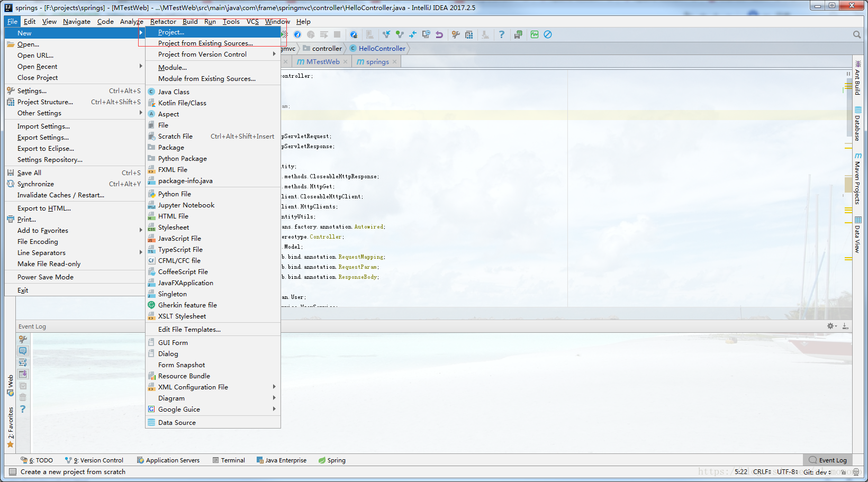Open the Spring tool window
The height and width of the screenshot is (482, 868).
[x=332, y=460]
